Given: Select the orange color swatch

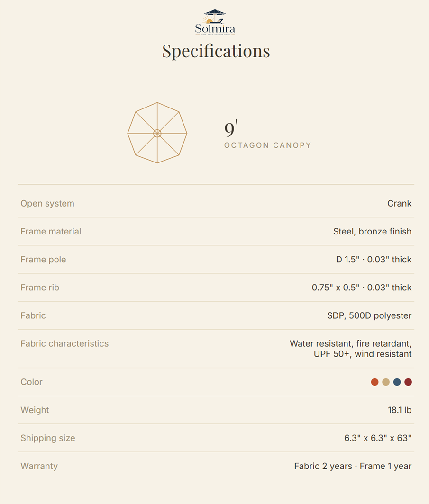Looking at the screenshot, I should 374,382.
